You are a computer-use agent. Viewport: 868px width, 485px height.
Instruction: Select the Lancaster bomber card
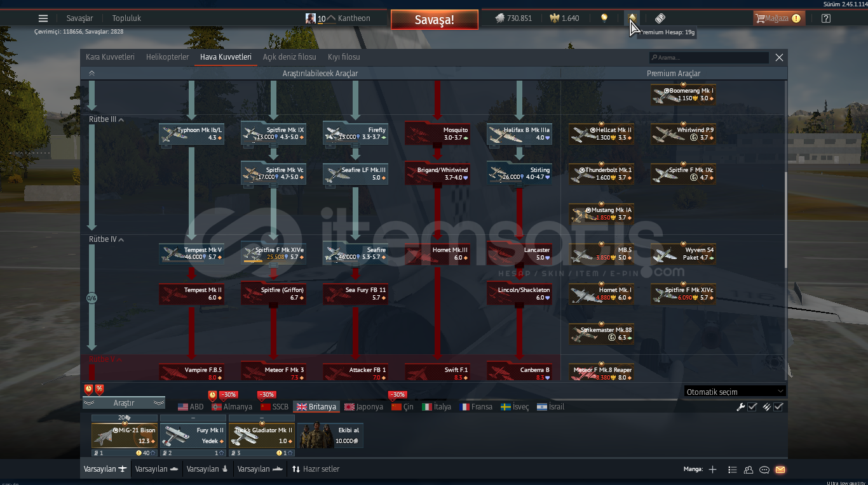point(519,253)
